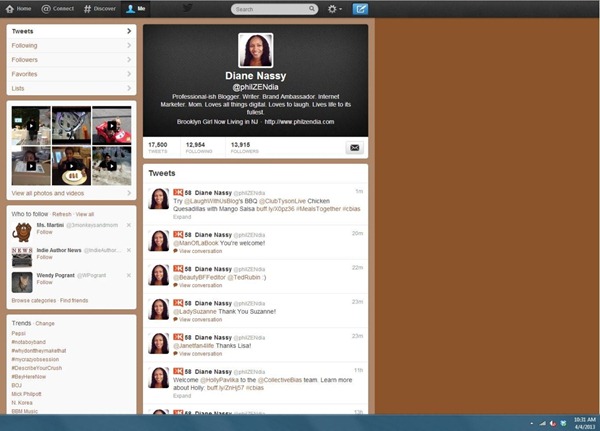600x431 pixels.
Task: Change the Trends location
Action: click(45, 323)
